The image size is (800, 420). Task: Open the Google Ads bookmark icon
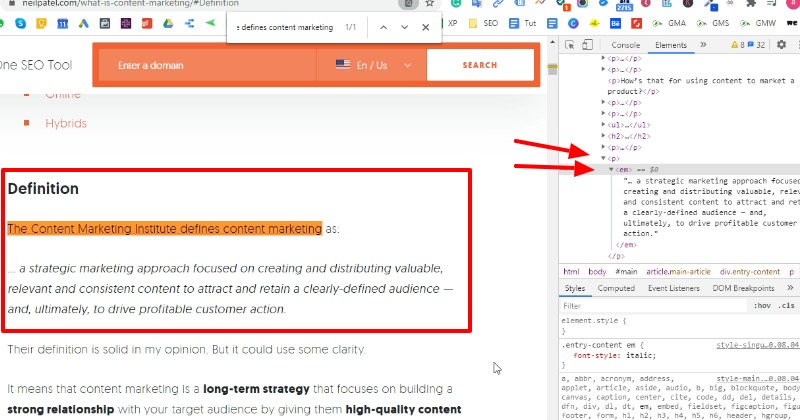(x=83, y=23)
